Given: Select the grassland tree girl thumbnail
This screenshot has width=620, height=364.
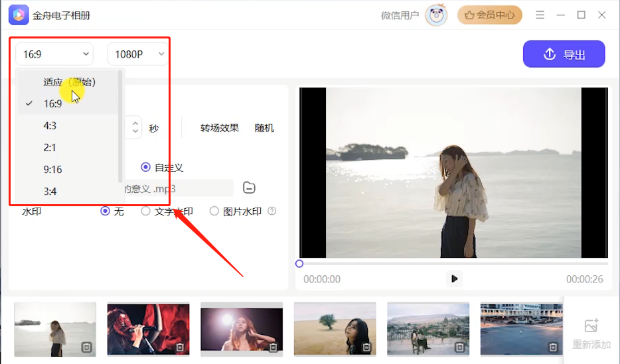Looking at the screenshot, I should click(335, 330).
